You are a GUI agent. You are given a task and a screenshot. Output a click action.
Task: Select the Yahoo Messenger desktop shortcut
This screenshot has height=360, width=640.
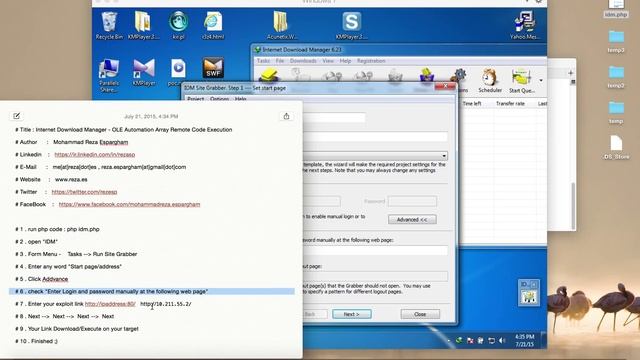[524, 25]
